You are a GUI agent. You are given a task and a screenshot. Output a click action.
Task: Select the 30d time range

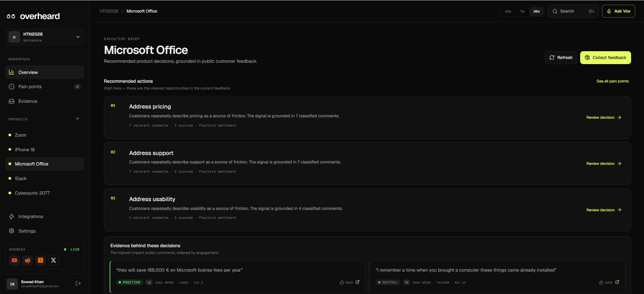coord(536,11)
